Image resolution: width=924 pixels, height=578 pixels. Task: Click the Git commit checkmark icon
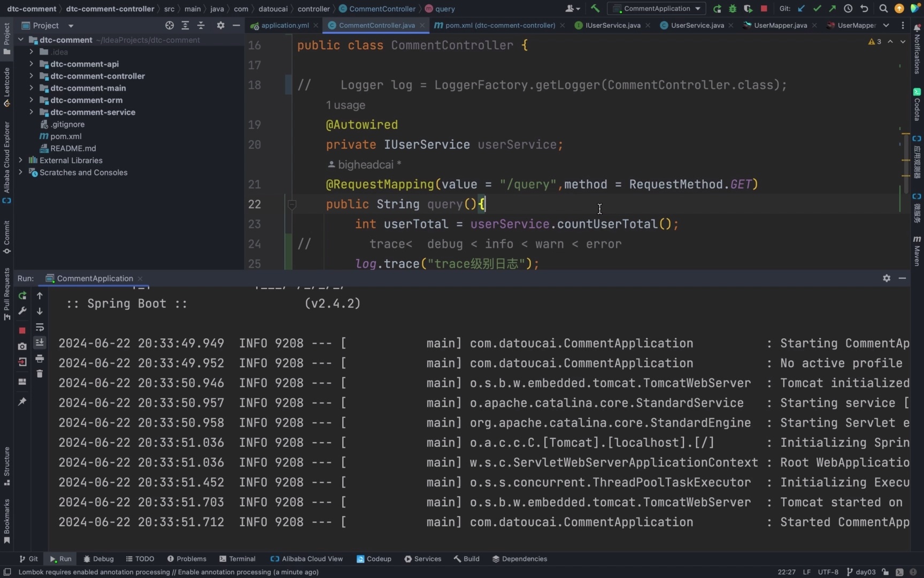coord(817,9)
